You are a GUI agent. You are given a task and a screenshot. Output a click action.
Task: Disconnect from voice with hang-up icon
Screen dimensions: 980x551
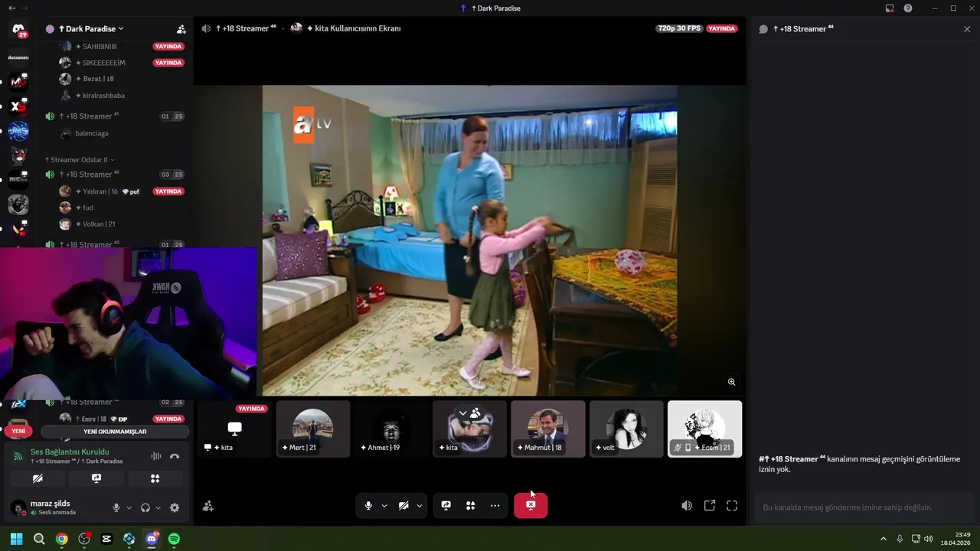point(175,456)
